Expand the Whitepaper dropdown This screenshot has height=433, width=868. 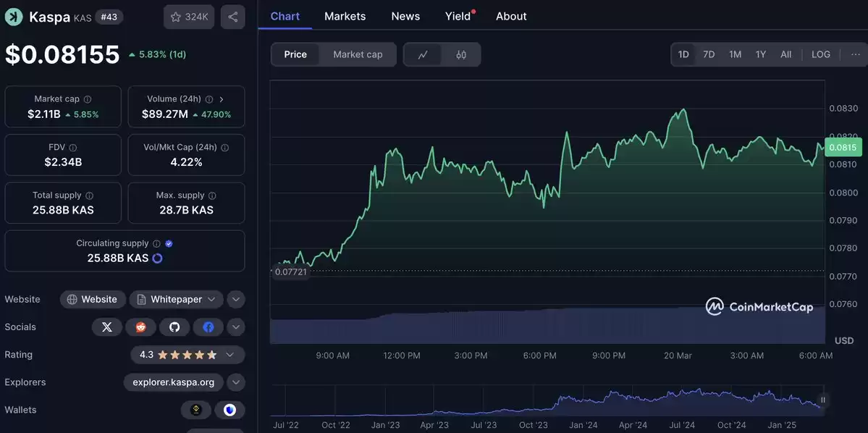point(177,300)
